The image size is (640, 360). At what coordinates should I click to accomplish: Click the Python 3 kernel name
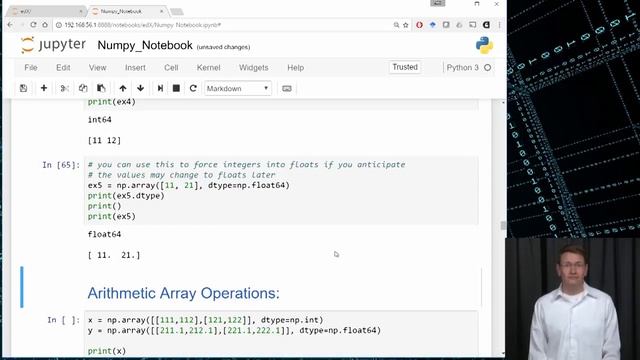click(462, 68)
